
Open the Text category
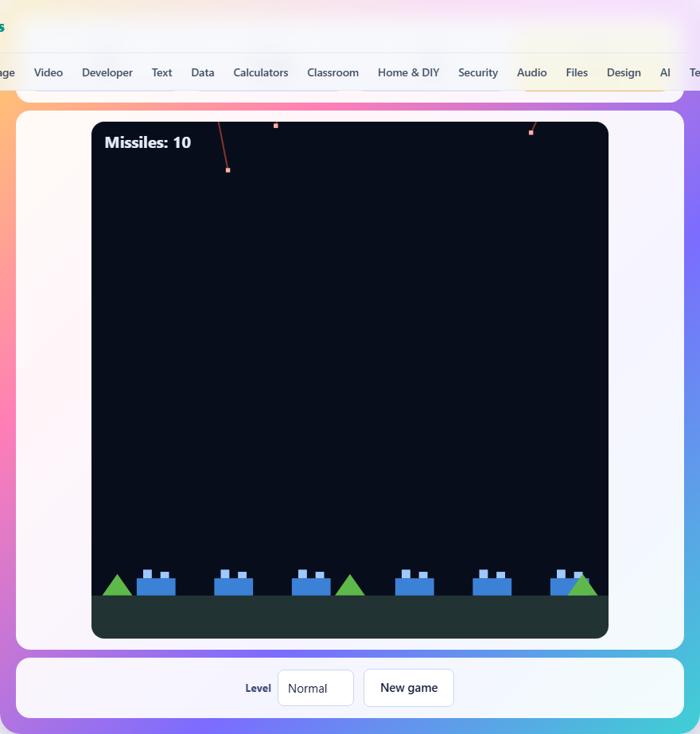click(161, 72)
